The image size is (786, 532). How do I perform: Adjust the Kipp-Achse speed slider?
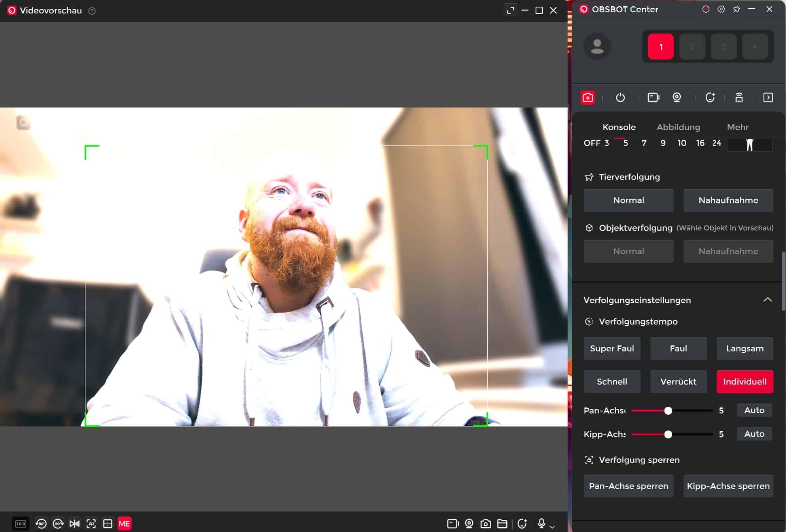click(668, 434)
